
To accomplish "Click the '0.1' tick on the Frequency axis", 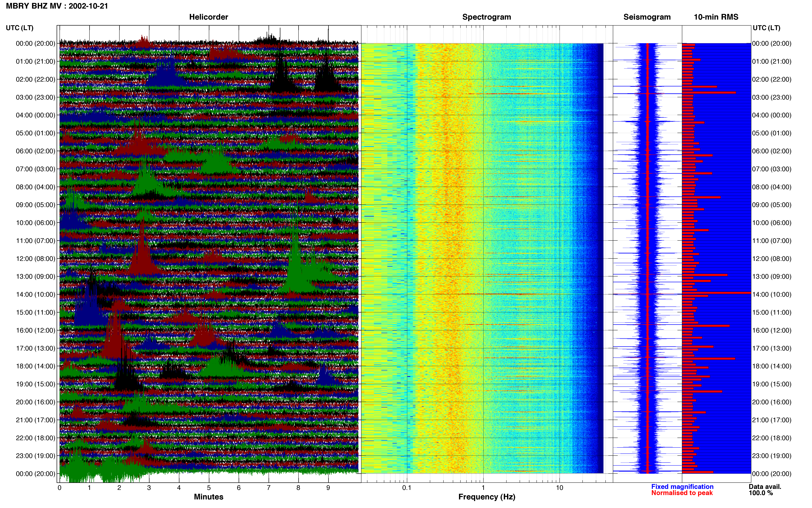I will click(407, 487).
